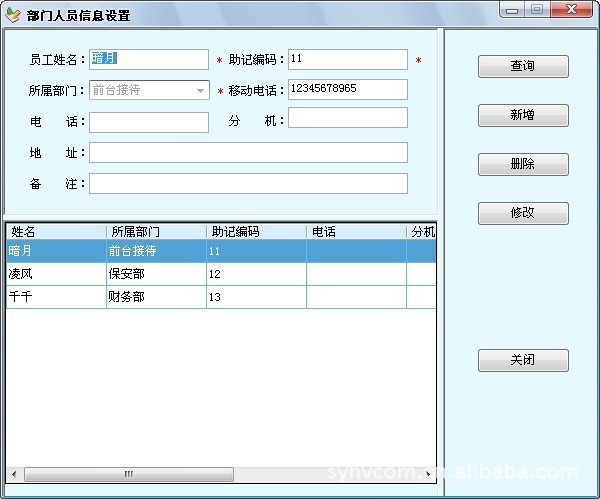The height and width of the screenshot is (499, 600).
Task: Click the 新增 (Add) button
Action: click(523, 116)
